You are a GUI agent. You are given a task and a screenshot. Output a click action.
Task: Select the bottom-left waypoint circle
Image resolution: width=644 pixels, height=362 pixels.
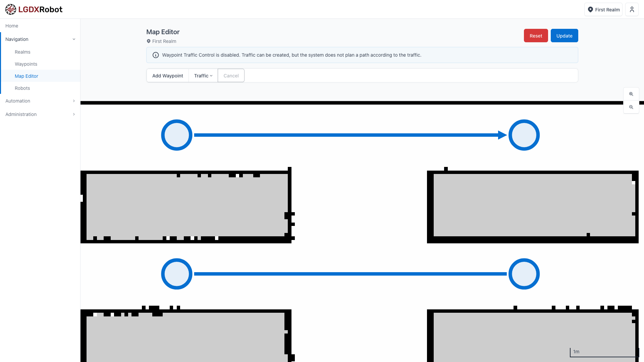(x=176, y=274)
